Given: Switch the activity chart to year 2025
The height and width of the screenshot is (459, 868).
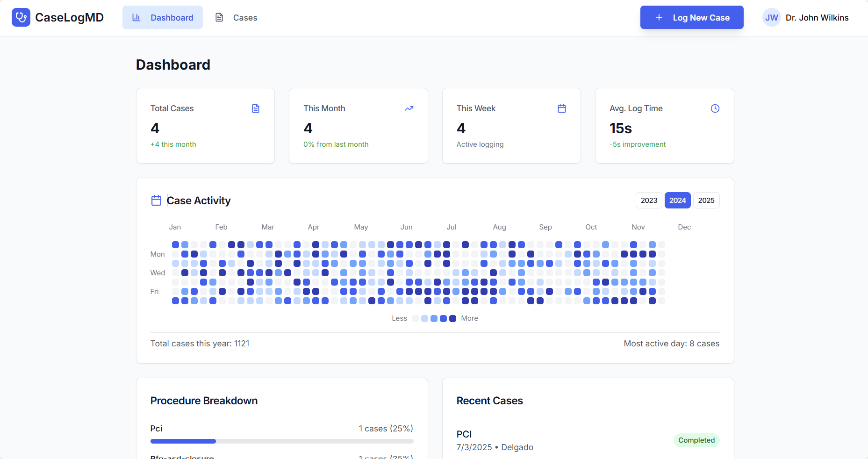Looking at the screenshot, I should click(x=706, y=201).
